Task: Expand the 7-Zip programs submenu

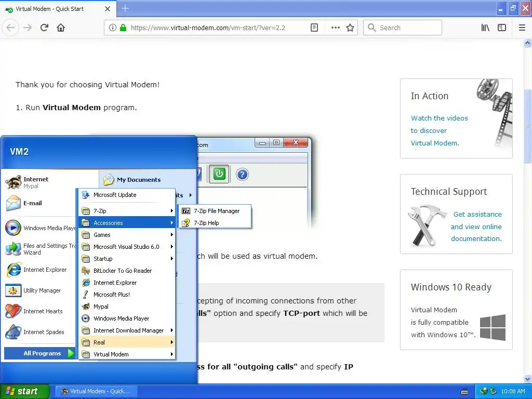Action: pyautogui.click(x=127, y=211)
